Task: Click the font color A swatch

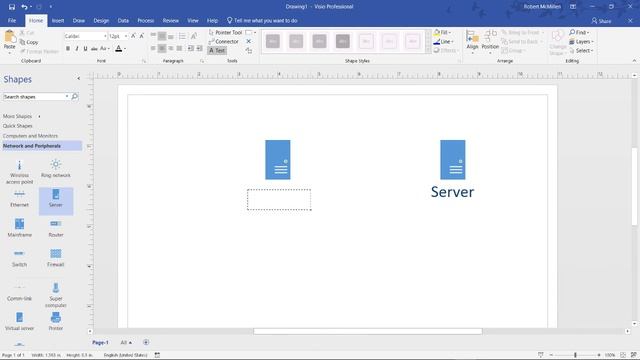Action: (x=118, y=49)
